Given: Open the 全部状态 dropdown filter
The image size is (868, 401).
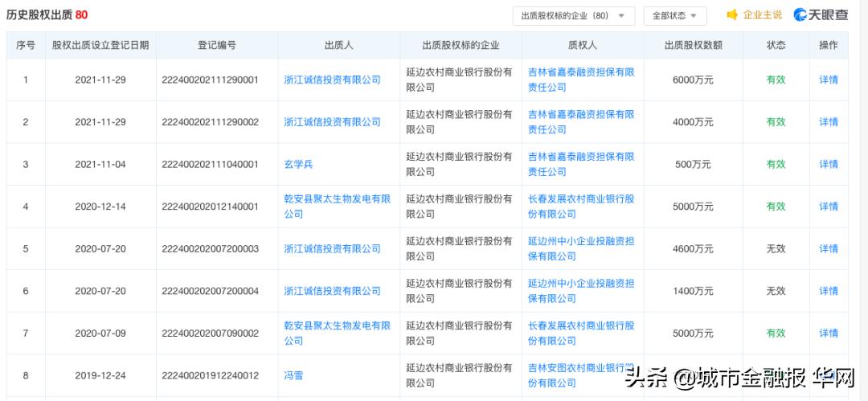Looking at the screenshot, I should coord(675,16).
